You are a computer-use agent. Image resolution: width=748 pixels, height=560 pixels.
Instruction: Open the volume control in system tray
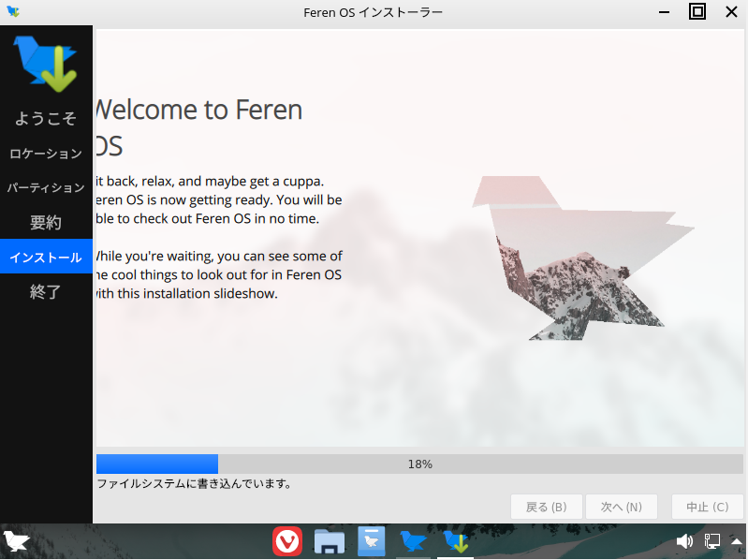coord(684,541)
